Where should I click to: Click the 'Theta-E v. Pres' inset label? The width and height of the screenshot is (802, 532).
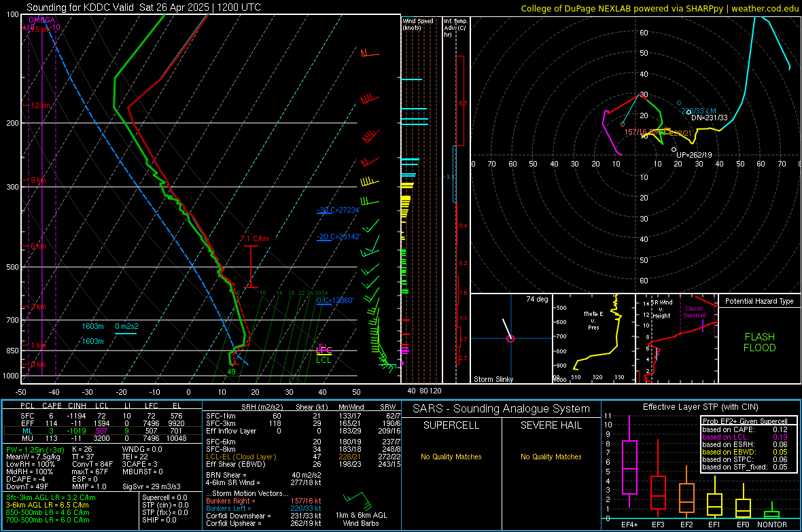tap(593, 320)
